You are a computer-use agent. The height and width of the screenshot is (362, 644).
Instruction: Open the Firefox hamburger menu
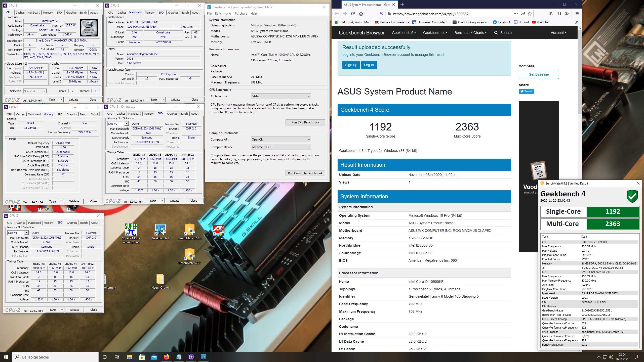(577, 14)
